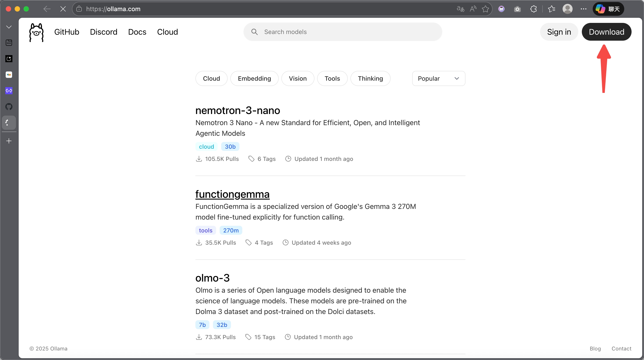
Task: Toggle the Embedding filter chip
Action: click(254, 78)
